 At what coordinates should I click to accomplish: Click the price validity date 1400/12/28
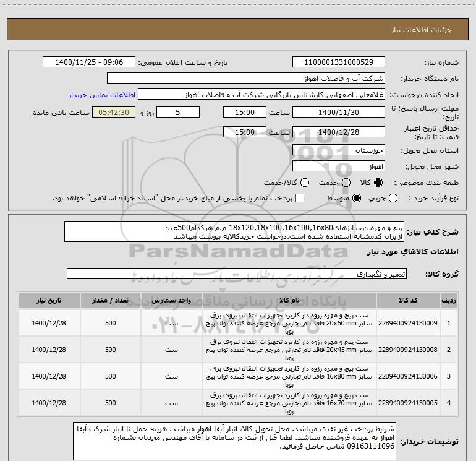339,132
